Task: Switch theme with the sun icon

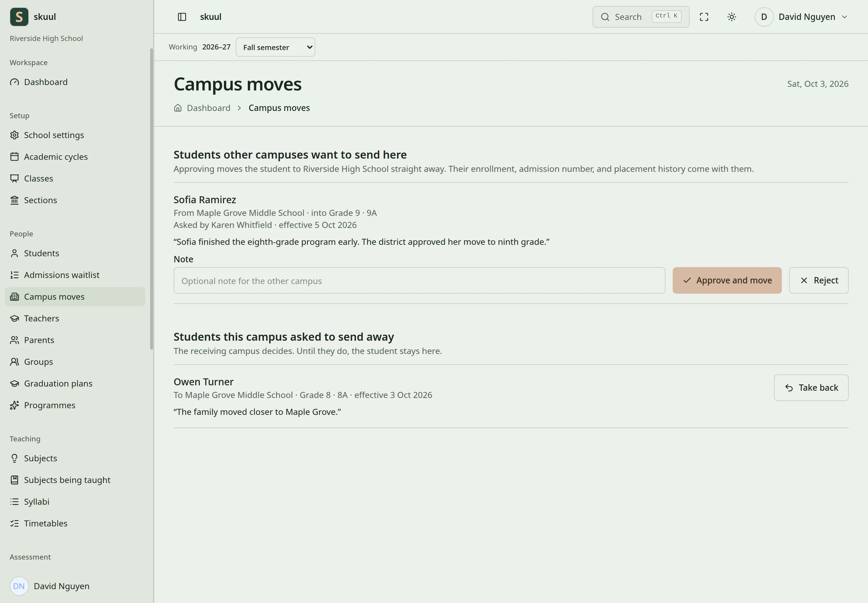Action: coord(732,17)
